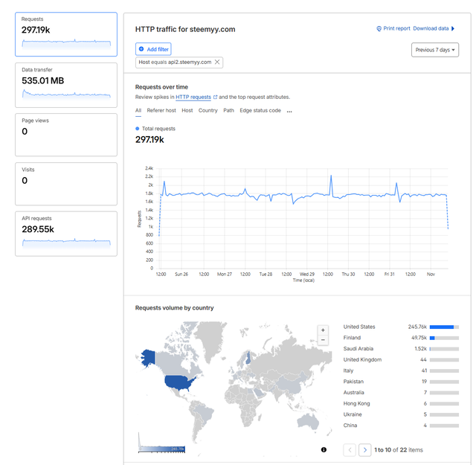
Task: Click the plus icon in Add filter
Action: [141, 49]
